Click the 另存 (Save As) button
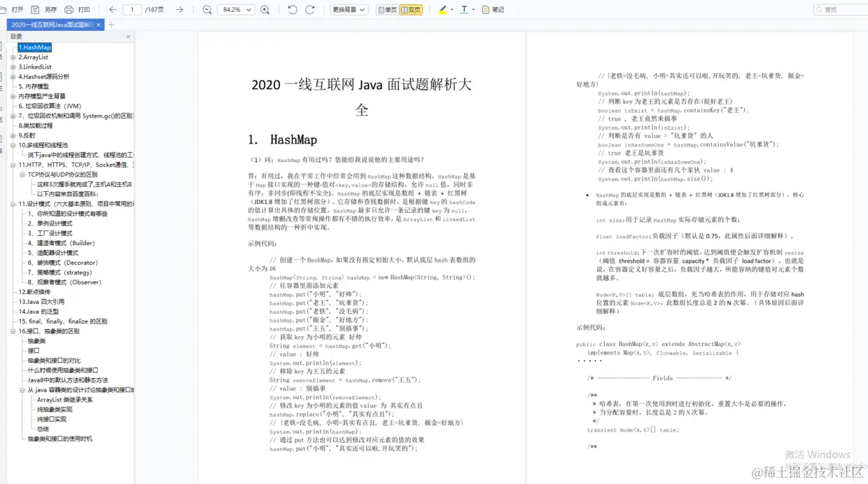This screenshot has height=484, width=868. pyautogui.click(x=45, y=10)
